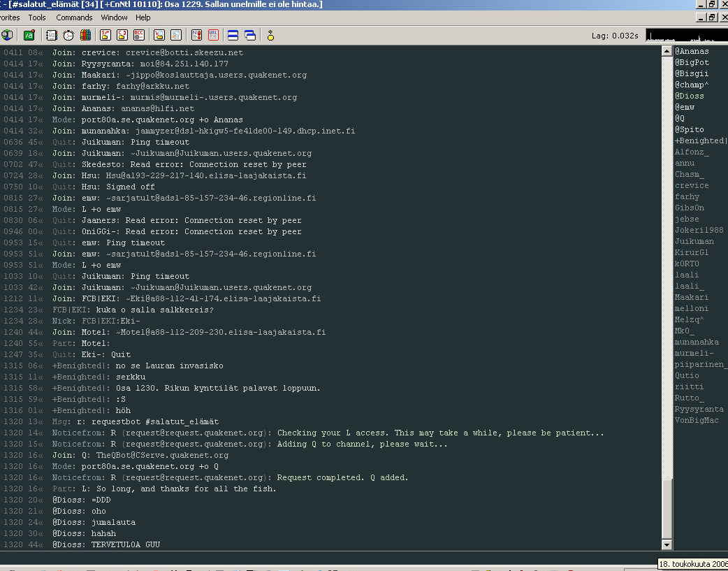Viewport: 728px width, 571px height.
Task: Select +Benighted| in the nick list
Action: pos(701,140)
